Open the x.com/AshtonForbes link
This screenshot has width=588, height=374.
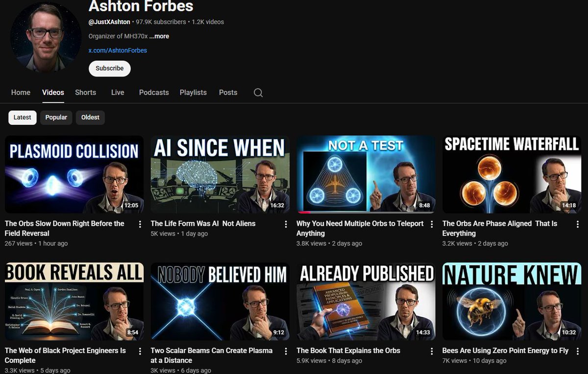(x=118, y=50)
